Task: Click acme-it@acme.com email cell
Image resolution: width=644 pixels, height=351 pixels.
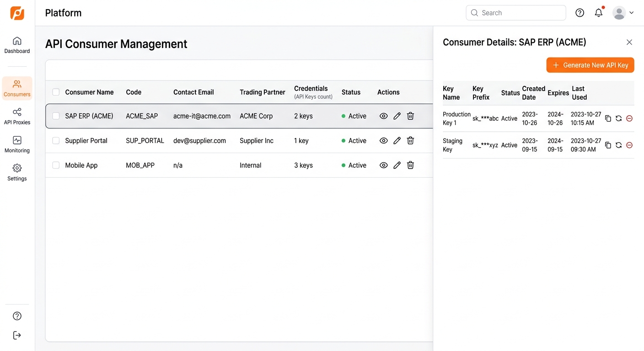Action: pos(202,116)
